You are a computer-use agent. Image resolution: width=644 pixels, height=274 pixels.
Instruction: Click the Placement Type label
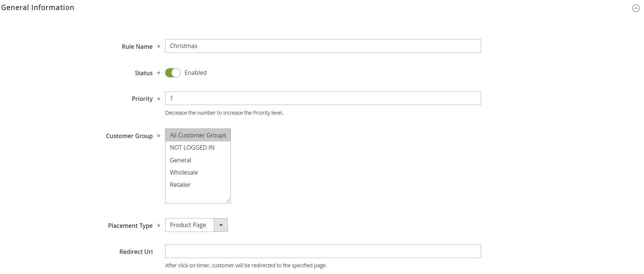(x=130, y=226)
